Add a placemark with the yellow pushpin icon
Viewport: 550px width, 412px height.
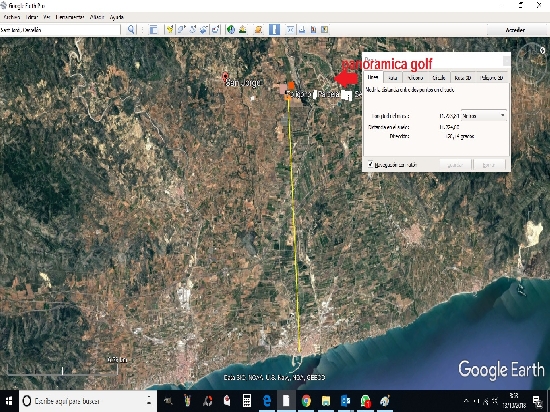[x=170, y=30]
